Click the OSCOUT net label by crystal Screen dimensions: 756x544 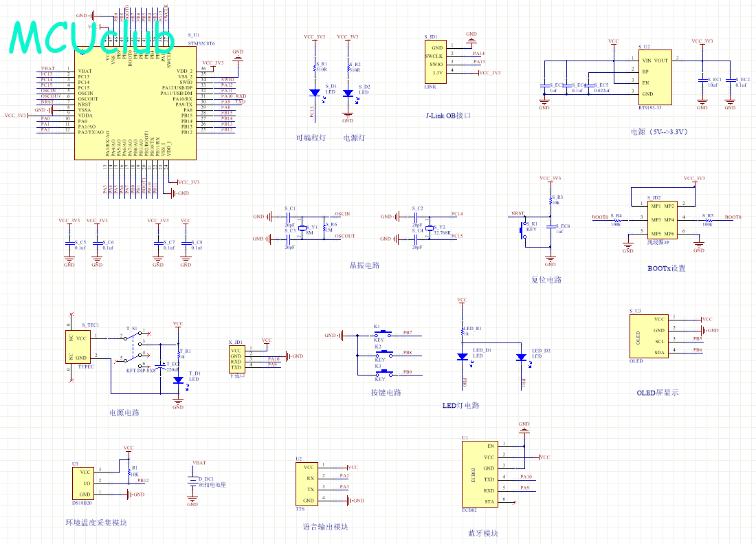click(345, 237)
